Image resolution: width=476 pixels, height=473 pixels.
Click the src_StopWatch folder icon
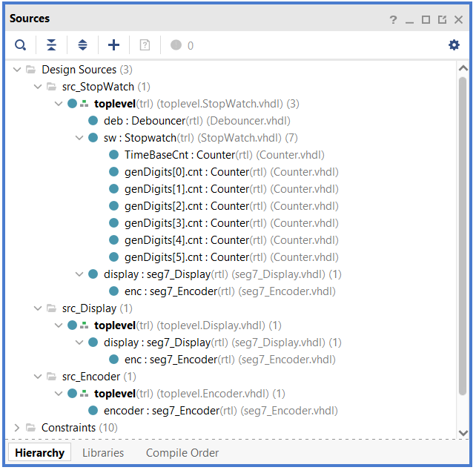51,87
